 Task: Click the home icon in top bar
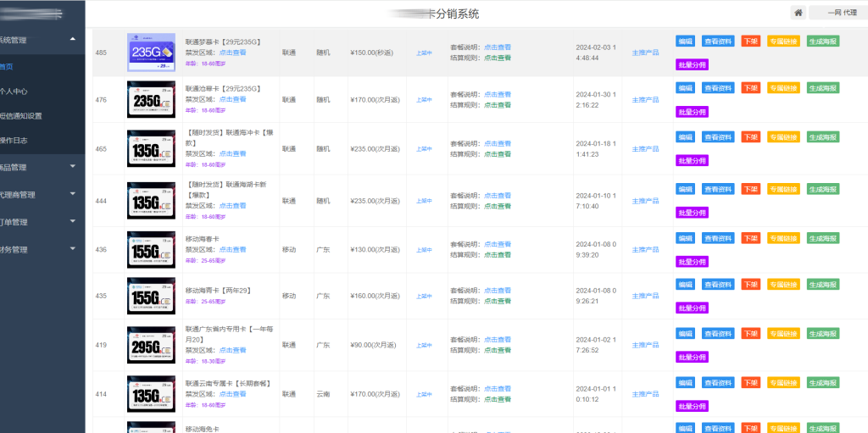(x=798, y=13)
